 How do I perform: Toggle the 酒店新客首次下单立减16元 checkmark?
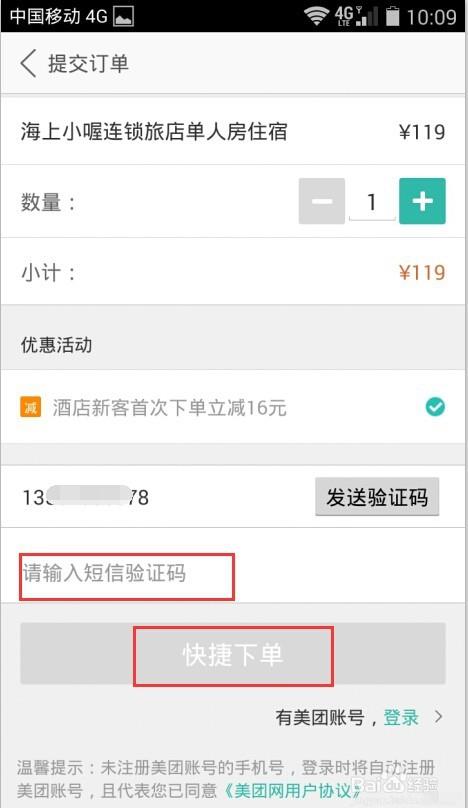coord(436,407)
